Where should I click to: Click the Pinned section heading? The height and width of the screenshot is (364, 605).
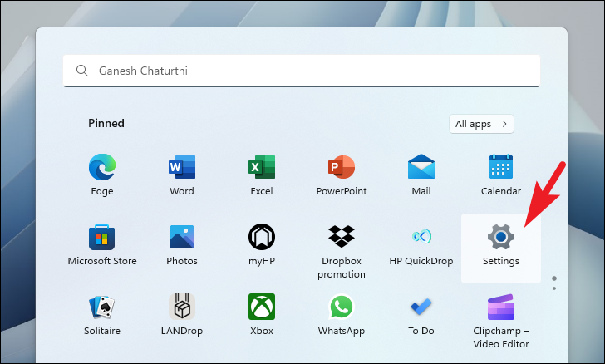106,123
